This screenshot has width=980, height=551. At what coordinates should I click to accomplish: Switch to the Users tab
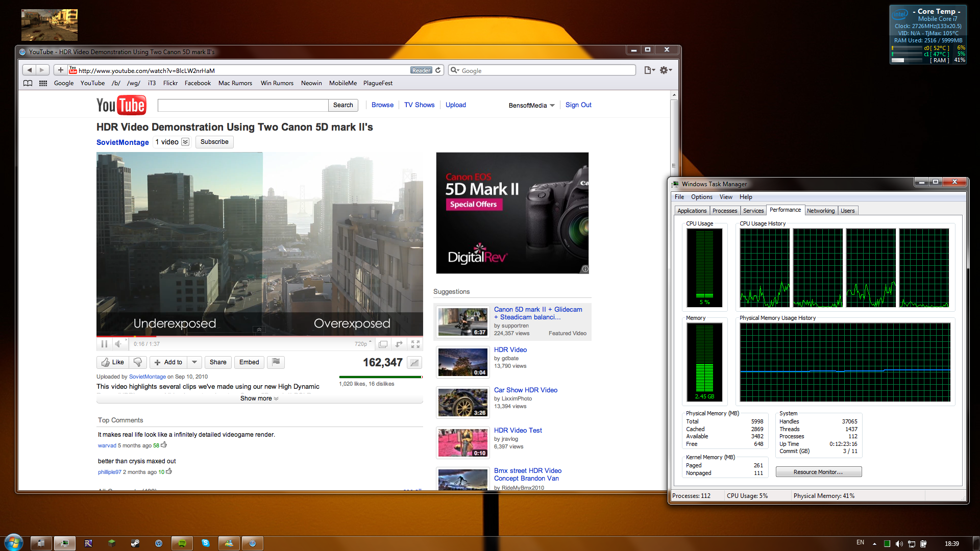848,211
